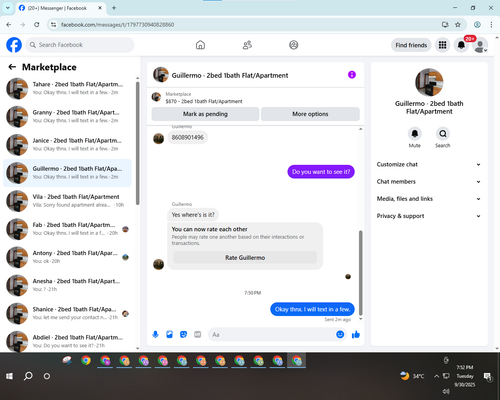Click the Mark as pending button
The height and width of the screenshot is (400, 500).
pyautogui.click(x=205, y=114)
